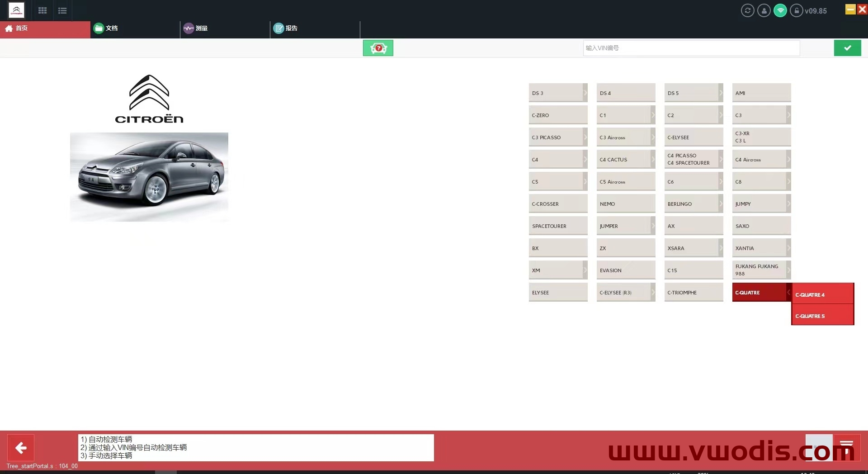Screen dimensions: 868x474
Task: Select the C3-XR C3 L model
Action: (761, 137)
